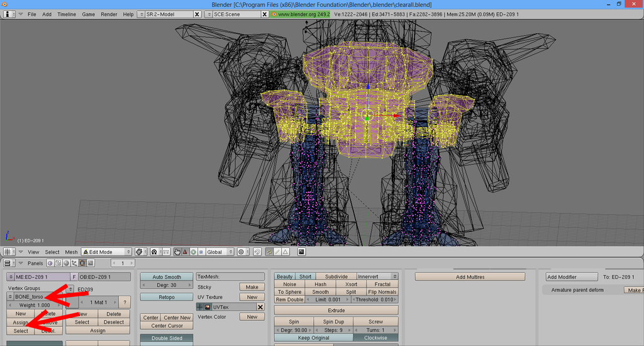The height and width of the screenshot is (346, 644).
Task: Open the Innervert subdivide type dropdown
Action: pos(377,277)
